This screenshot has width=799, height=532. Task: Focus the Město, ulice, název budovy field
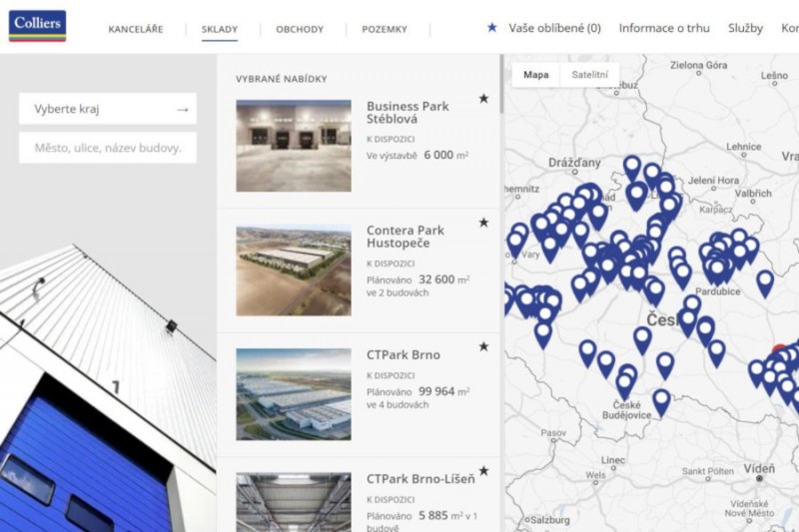point(108,148)
